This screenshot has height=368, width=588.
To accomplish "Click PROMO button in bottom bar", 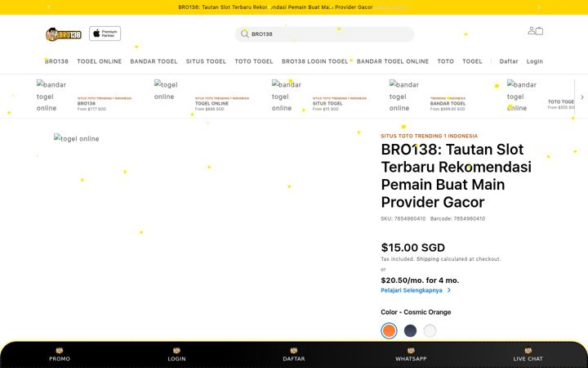I will pyautogui.click(x=60, y=355).
